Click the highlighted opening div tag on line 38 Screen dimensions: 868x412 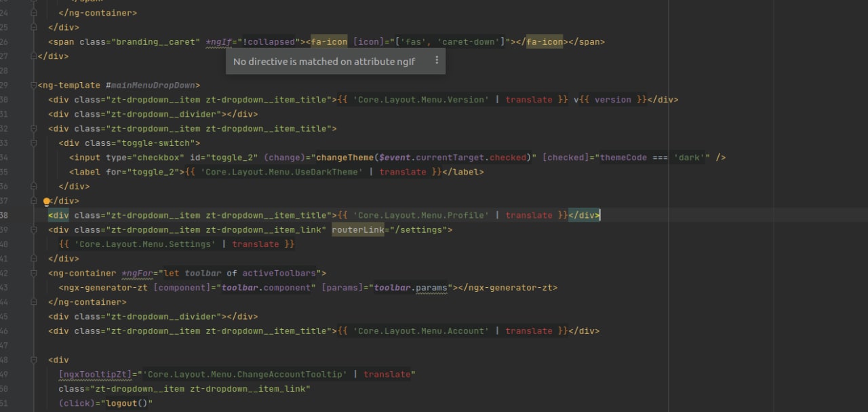[x=58, y=215]
